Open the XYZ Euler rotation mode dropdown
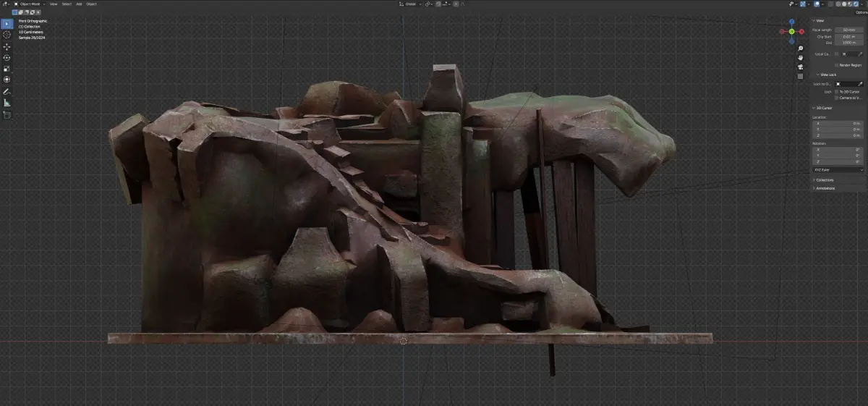This screenshot has height=406, width=868. click(838, 170)
